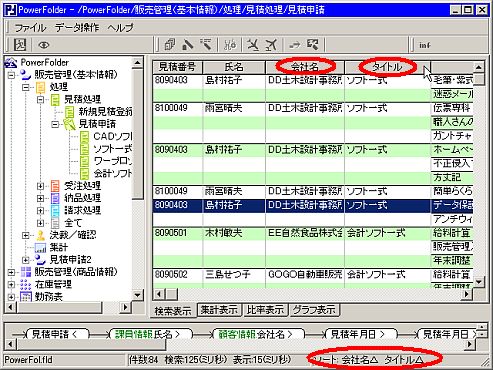Click the copy documents toolbar icon

(x=170, y=44)
